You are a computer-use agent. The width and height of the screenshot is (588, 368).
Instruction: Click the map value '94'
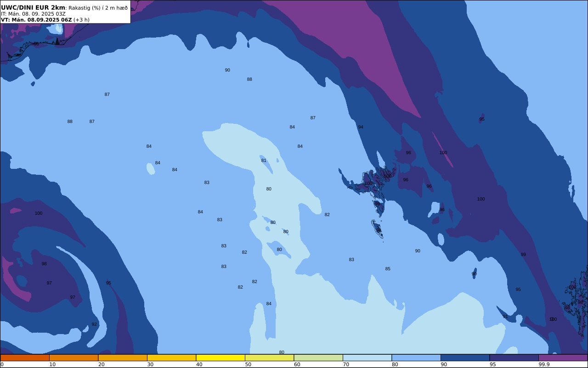pyautogui.click(x=361, y=127)
